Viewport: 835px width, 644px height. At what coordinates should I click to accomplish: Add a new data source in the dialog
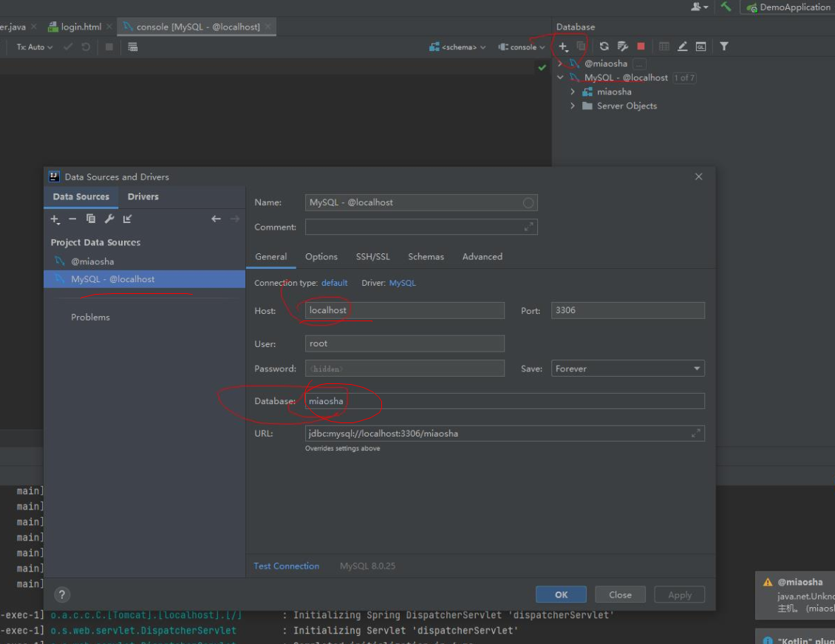click(x=55, y=219)
